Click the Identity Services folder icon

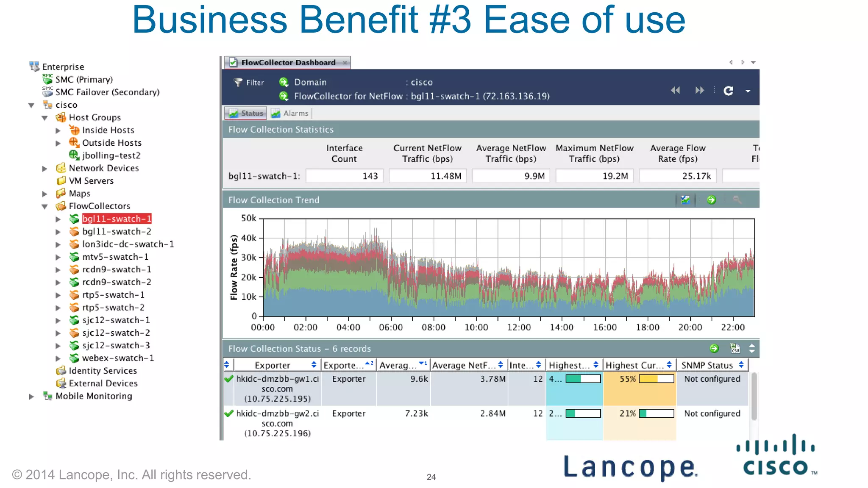(61, 371)
